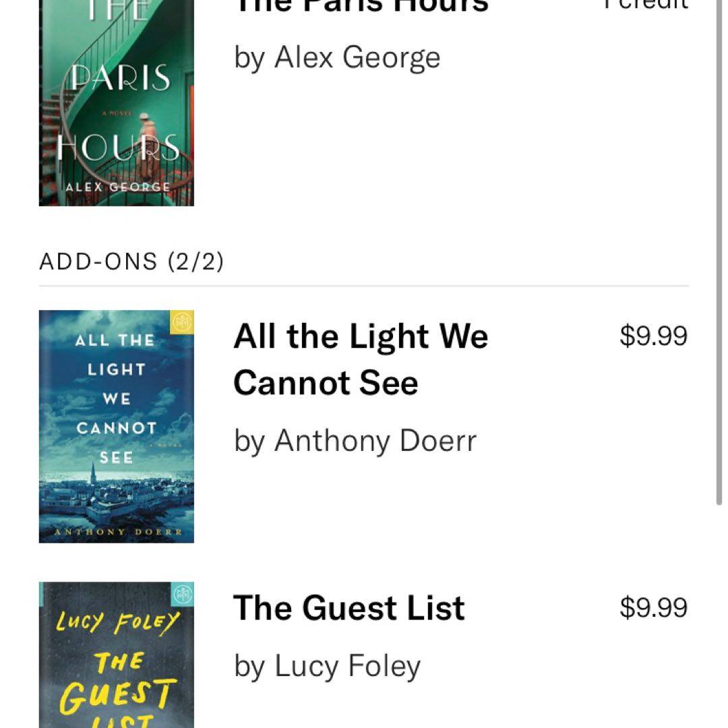Tap 'ALEX GEORGE' text on the green cover
728x728 pixels.
[118, 187]
